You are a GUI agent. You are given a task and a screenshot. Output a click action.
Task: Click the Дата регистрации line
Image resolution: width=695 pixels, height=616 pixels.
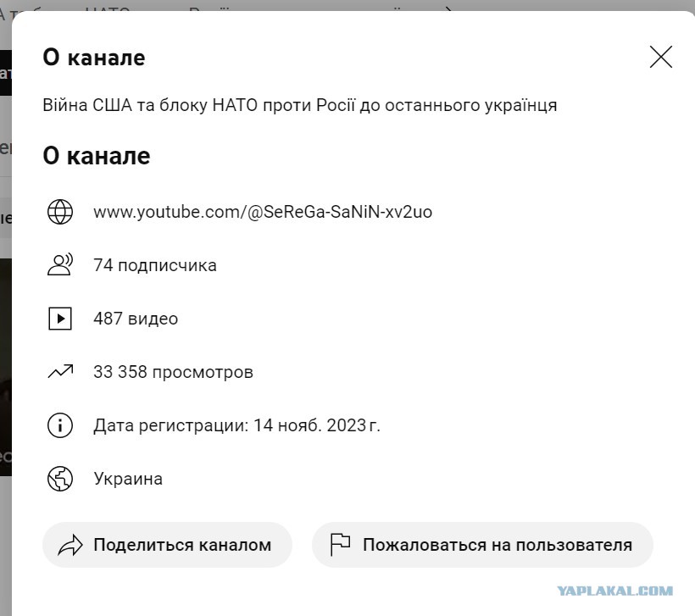(x=236, y=425)
